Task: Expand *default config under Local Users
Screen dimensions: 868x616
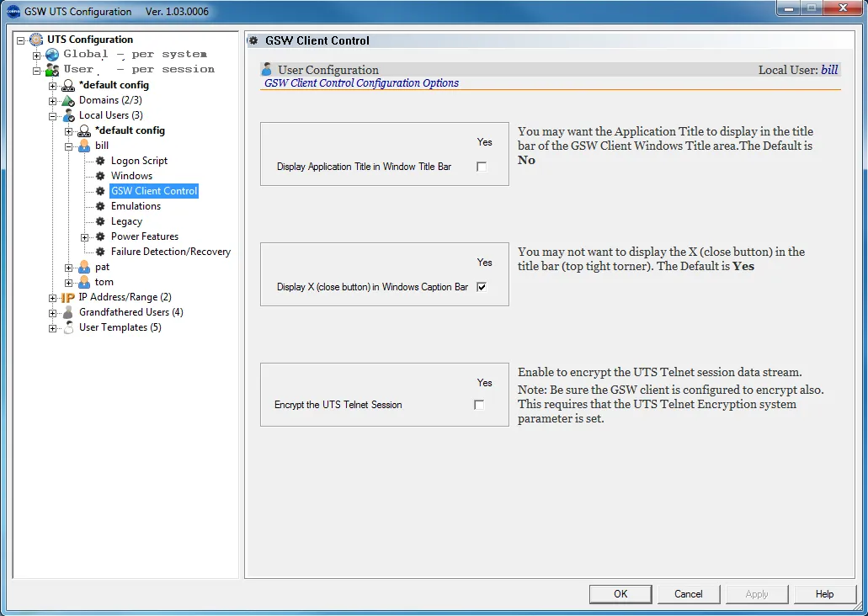Action: [69, 131]
